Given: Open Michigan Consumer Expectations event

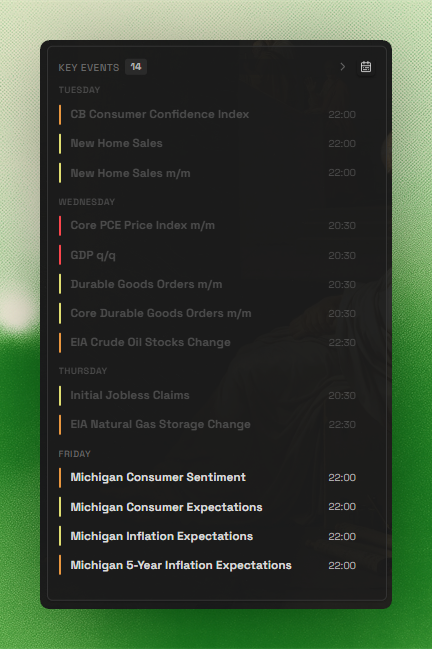Looking at the screenshot, I should [208, 507].
